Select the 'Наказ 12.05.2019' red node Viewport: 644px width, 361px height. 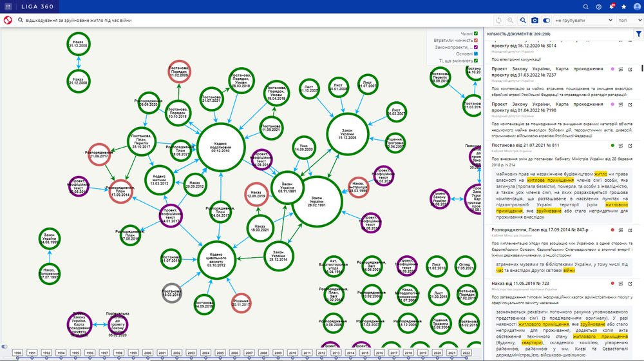(x=257, y=195)
